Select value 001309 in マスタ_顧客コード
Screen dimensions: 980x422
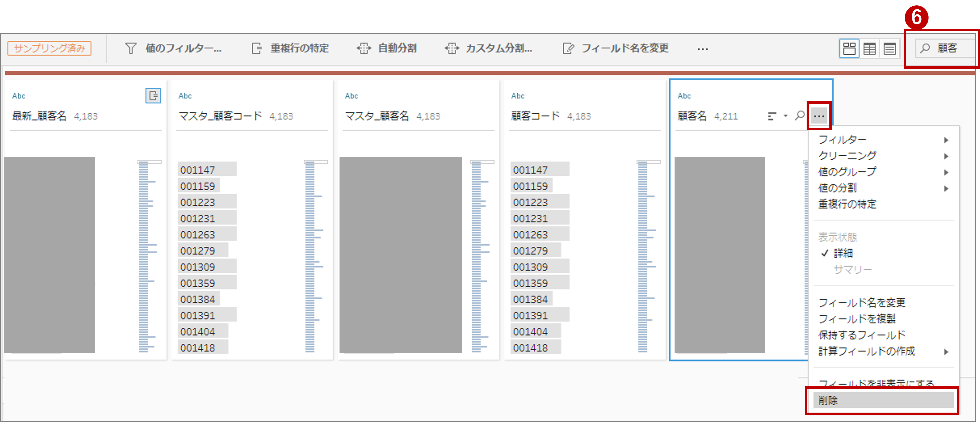point(207,267)
